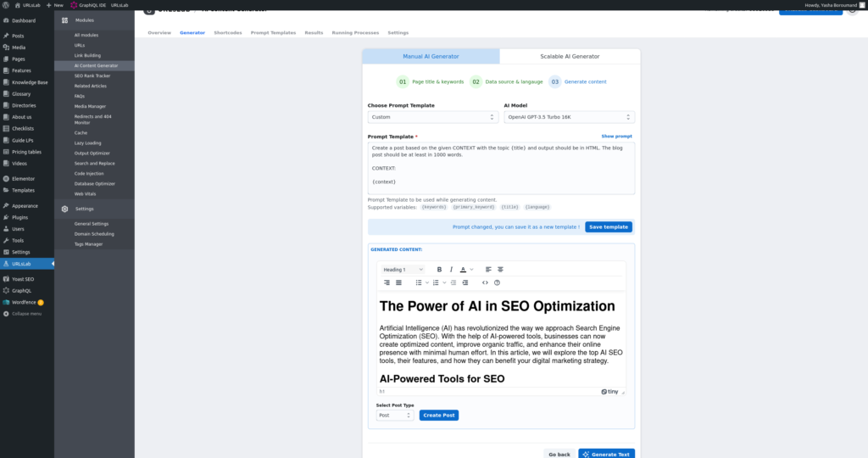Click the Show prompt link

pos(616,136)
